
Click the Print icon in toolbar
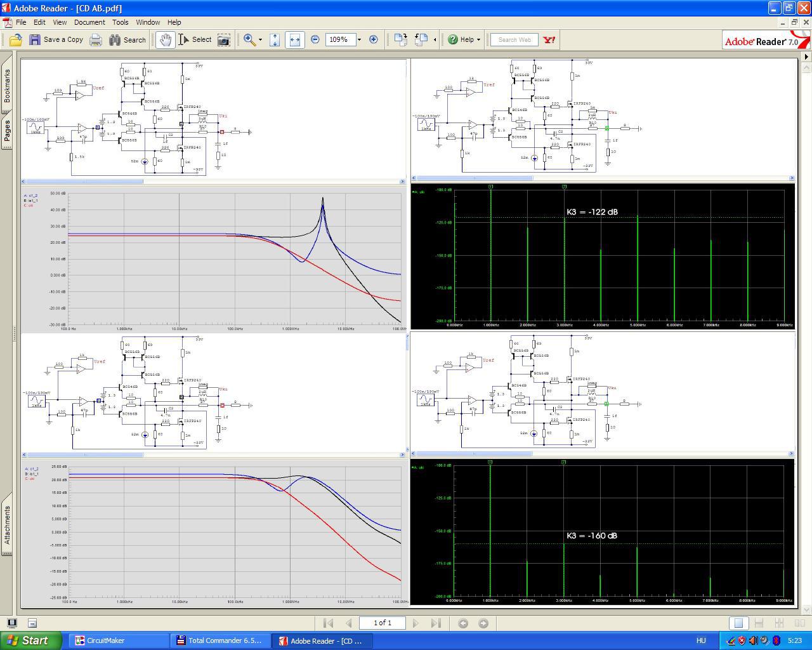tap(96, 39)
